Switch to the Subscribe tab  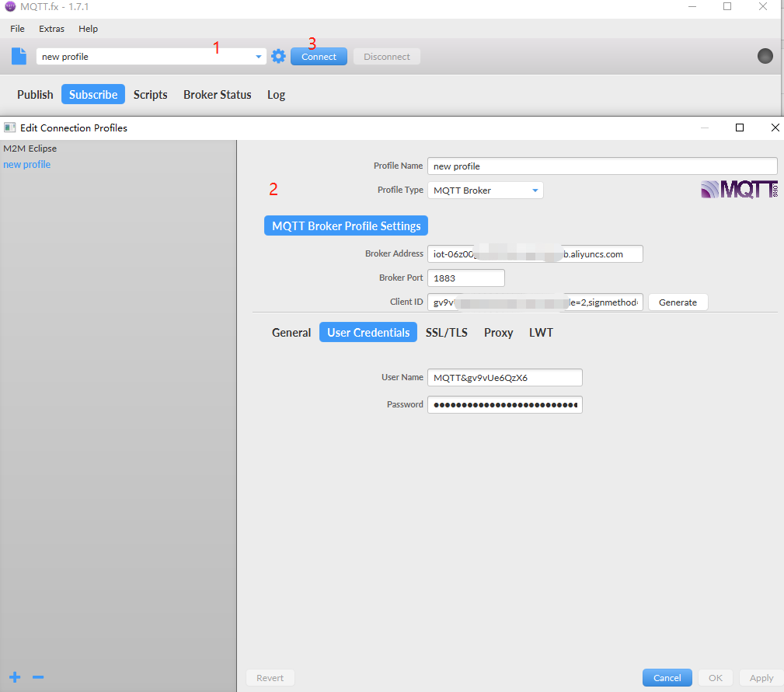click(93, 95)
